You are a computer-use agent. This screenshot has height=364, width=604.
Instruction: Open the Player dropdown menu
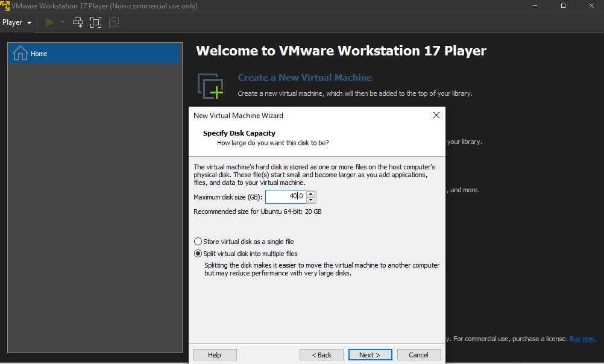coord(17,22)
